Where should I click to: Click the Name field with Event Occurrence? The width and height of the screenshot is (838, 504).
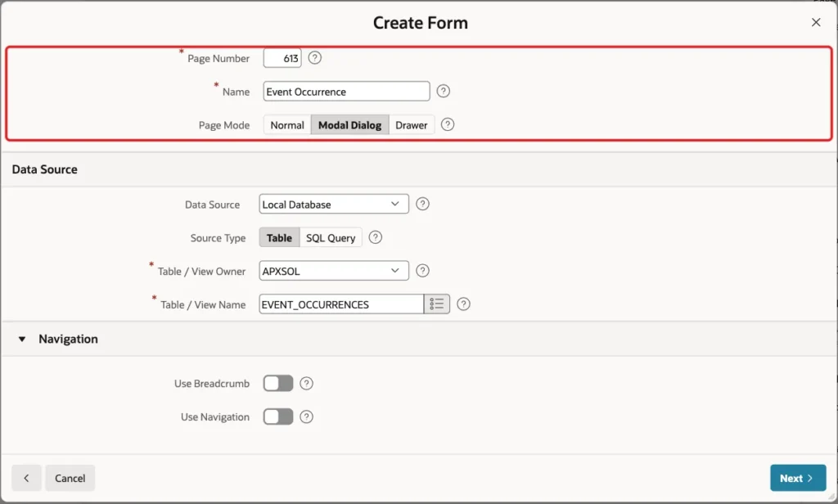(x=346, y=92)
